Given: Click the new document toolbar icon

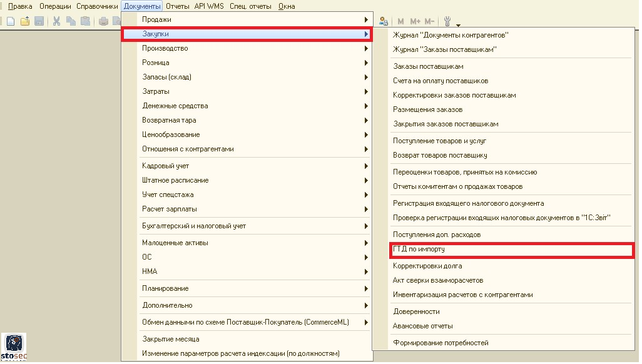Looking at the screenshot, I should [11, 21].
